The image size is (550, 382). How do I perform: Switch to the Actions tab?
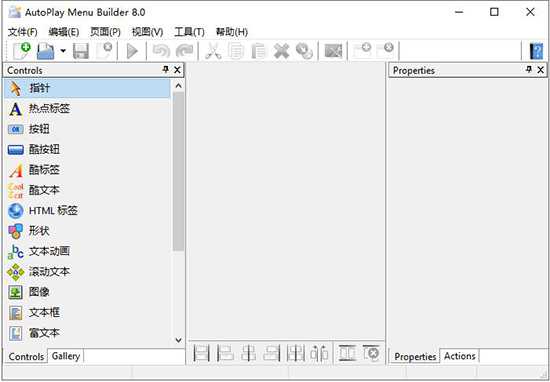click(x=460, y=356)
